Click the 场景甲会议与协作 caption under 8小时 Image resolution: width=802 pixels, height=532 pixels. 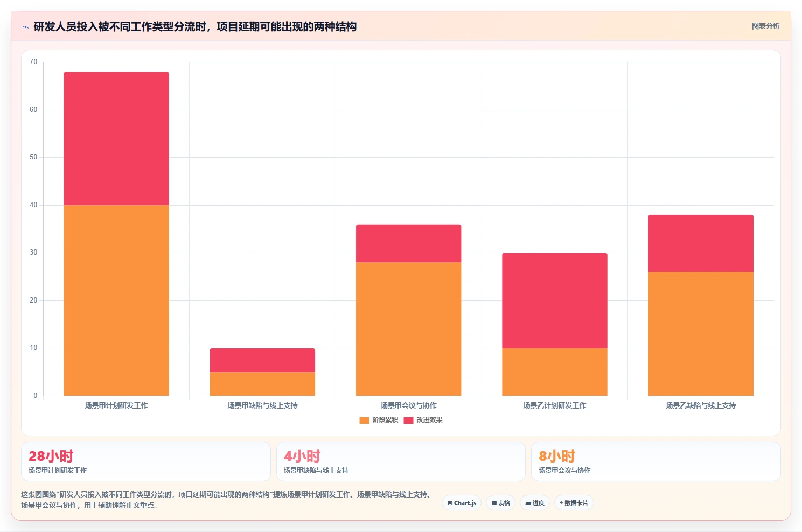tap(564, 471)
